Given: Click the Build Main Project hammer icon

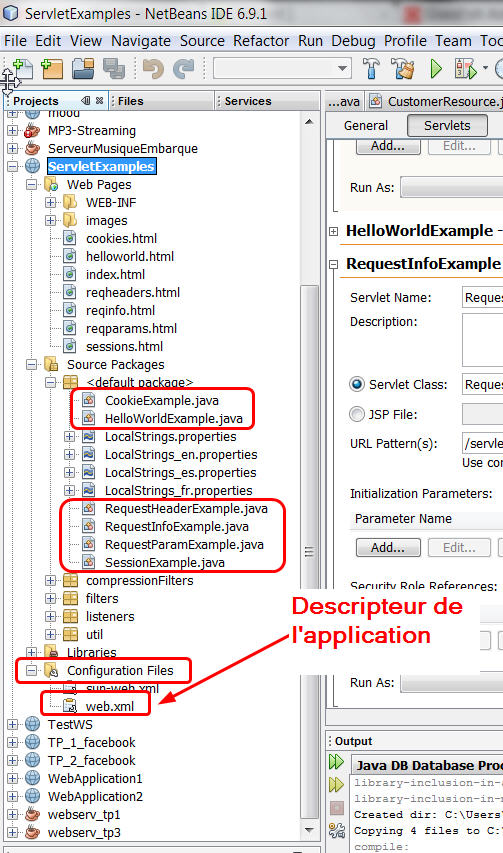Looking at the screenshot, I should 371,69.
